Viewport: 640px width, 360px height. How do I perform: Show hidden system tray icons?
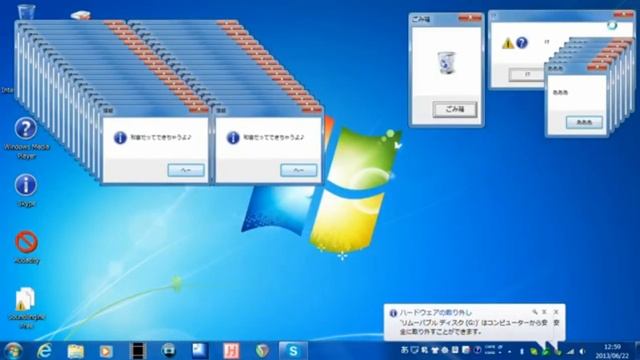pyautogui.click(x=509, y=351)
